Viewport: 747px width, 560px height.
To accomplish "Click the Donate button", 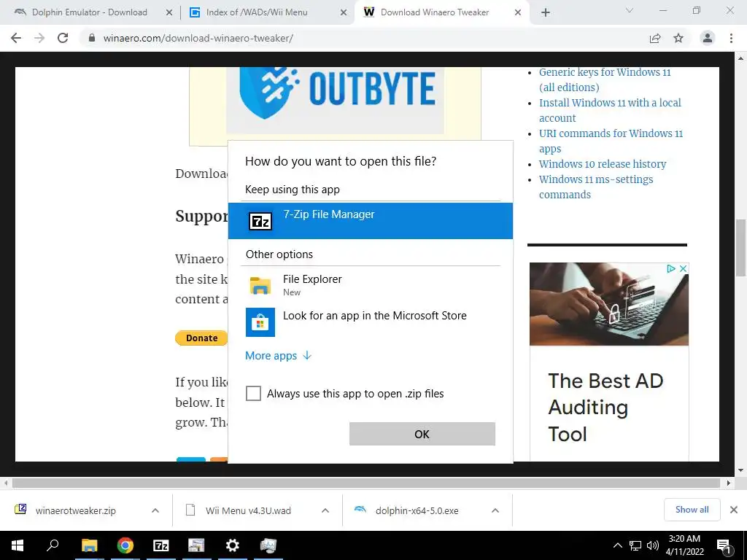I will (x=201, y=338).
